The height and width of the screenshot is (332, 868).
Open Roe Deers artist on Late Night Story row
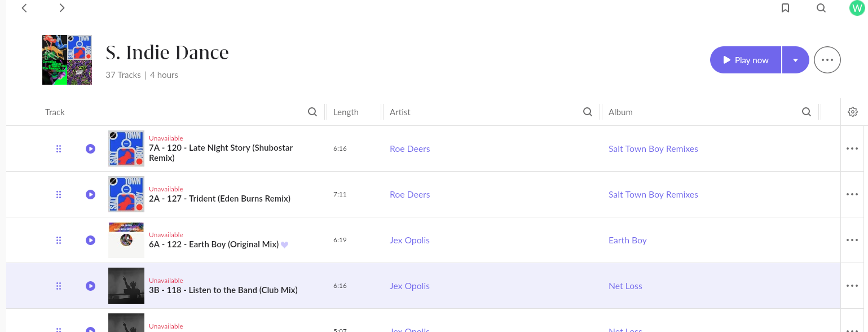(x=410, y=148)
